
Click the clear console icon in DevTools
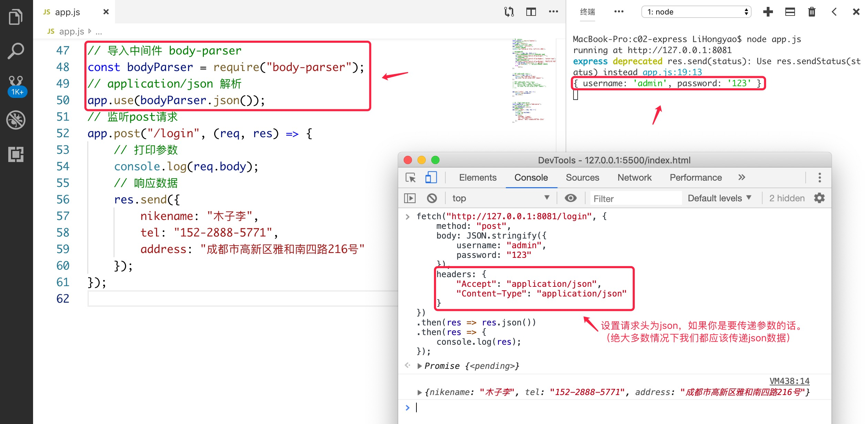click(x=432, y=198)
